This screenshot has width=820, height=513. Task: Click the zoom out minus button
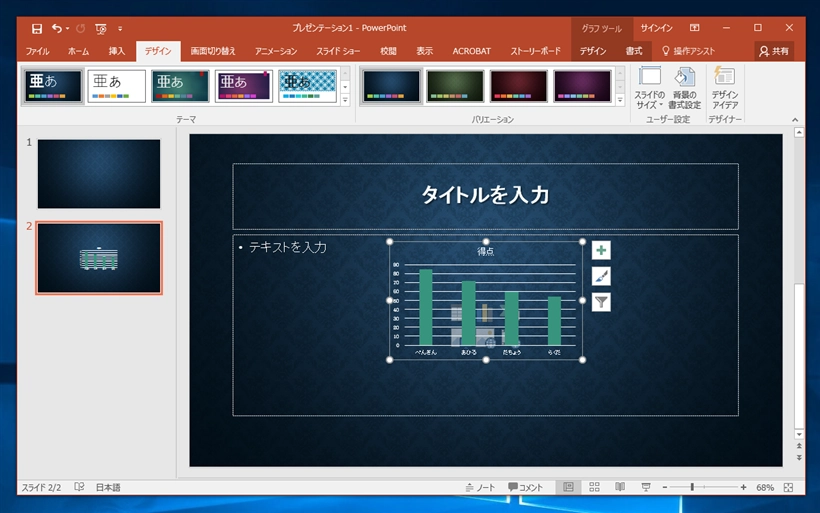click(665, 487)
